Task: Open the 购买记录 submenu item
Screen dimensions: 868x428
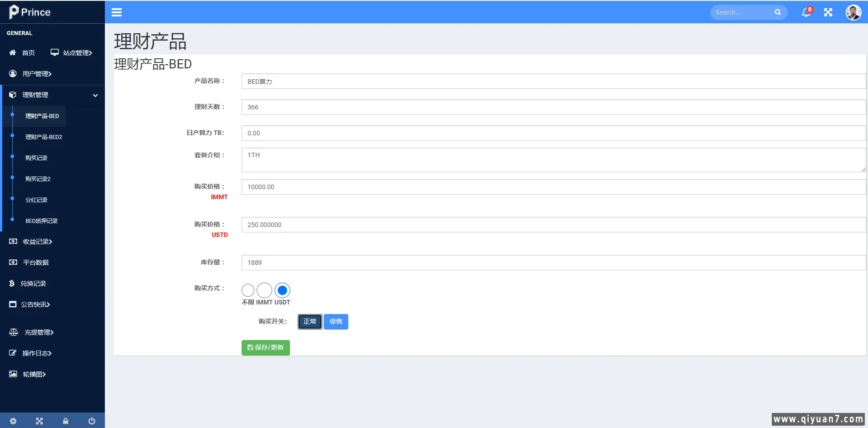Action: [36, 158]
